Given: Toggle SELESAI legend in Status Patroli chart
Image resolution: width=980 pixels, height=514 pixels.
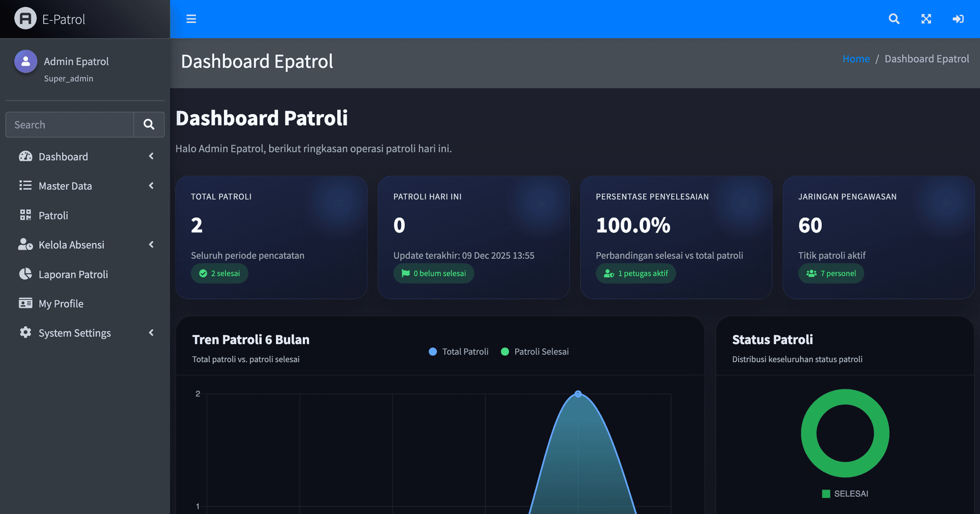Looking at the screenshot, I should 845,494.
